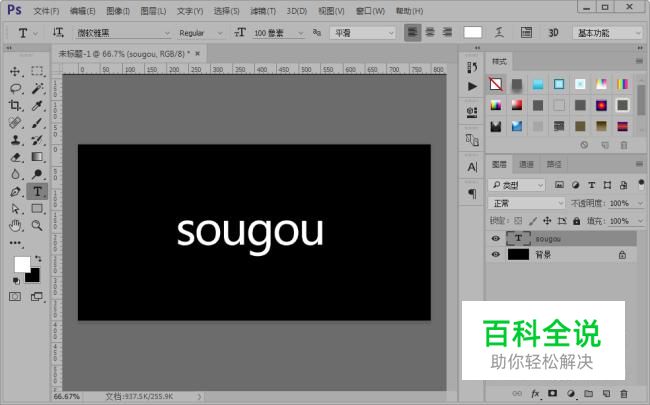Select the Brush tool

point(37,123)
